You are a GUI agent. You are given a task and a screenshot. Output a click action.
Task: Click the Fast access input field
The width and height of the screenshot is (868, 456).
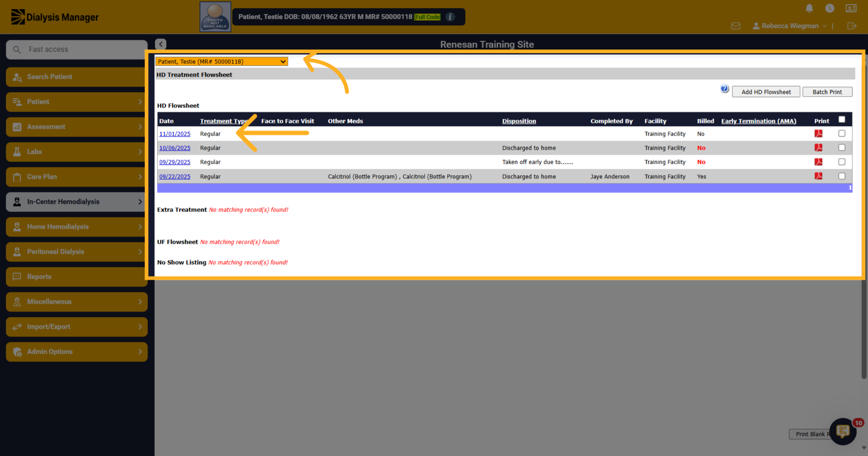click(x=77, y=50)
